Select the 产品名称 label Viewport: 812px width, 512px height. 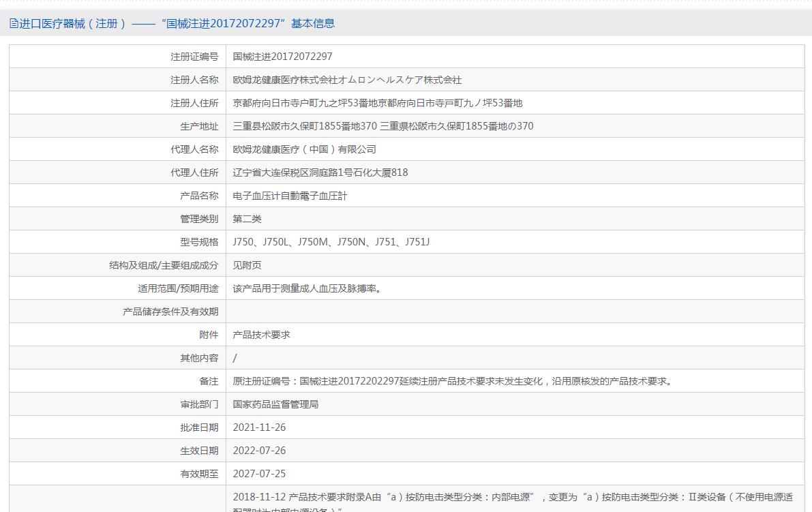pyautogui.click(x=199, y=196)
